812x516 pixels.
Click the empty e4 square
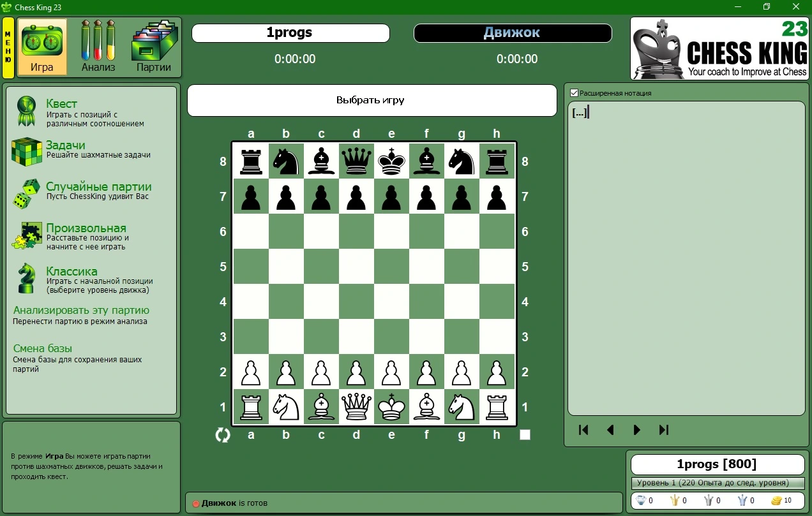(391, 302)
